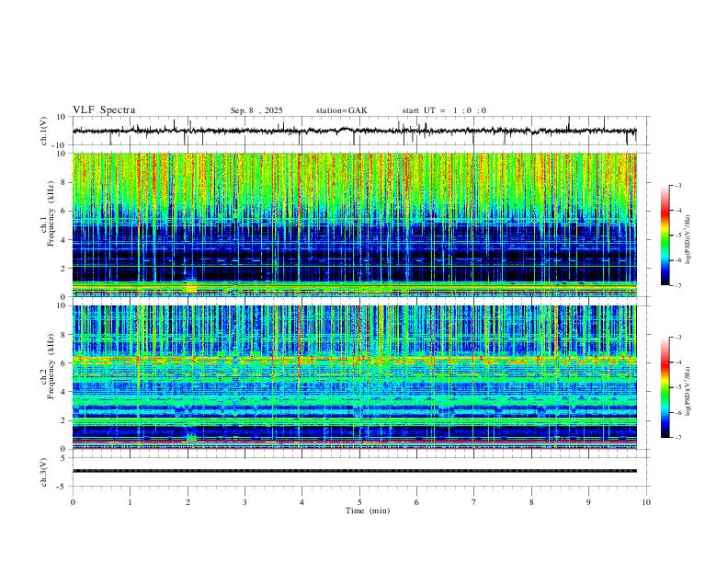Click the "4" tick on ch.1 frequency axis
The width and height of the screenshot is (728, 563).
63,240
